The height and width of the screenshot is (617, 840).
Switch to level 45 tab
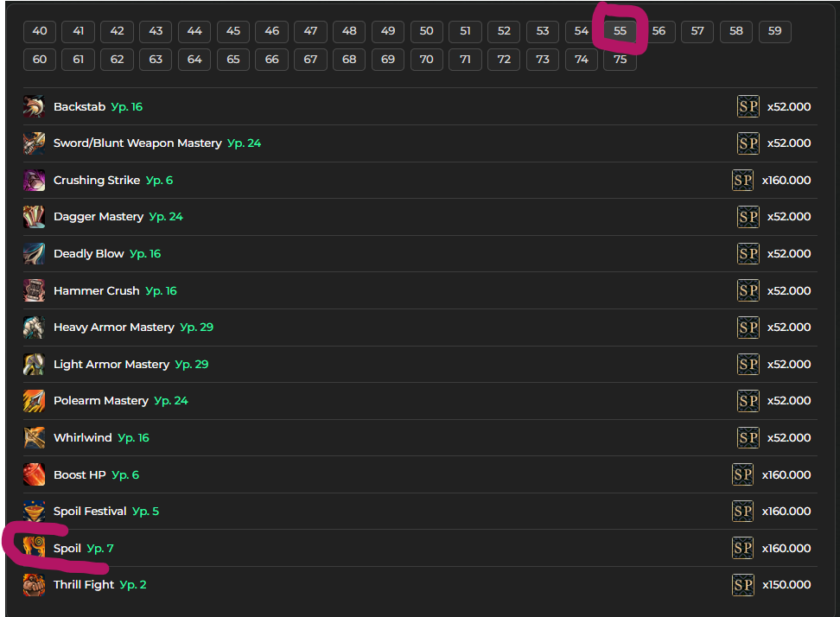(x=233, y=31)
